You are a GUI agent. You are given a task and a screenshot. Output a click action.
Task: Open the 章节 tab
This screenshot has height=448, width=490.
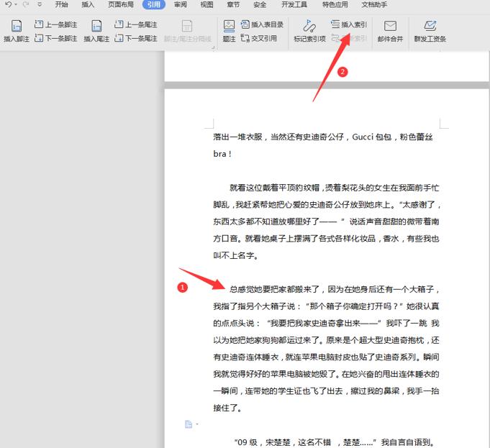point(233,4)
